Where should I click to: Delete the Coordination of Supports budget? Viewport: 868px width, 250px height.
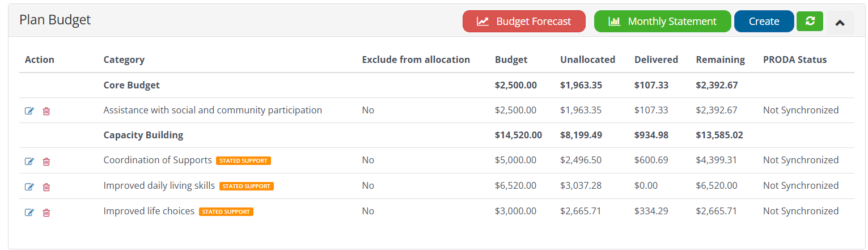[x=46, y=162]
